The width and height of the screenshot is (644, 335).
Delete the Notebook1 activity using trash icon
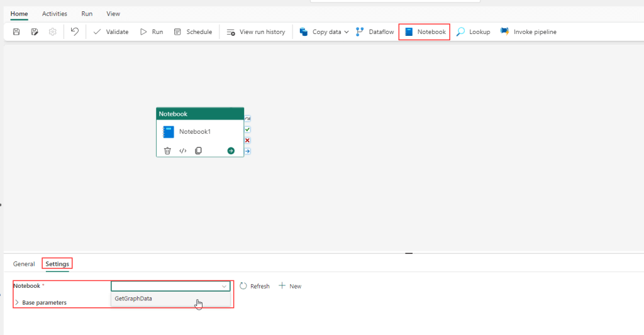point(167,151)
